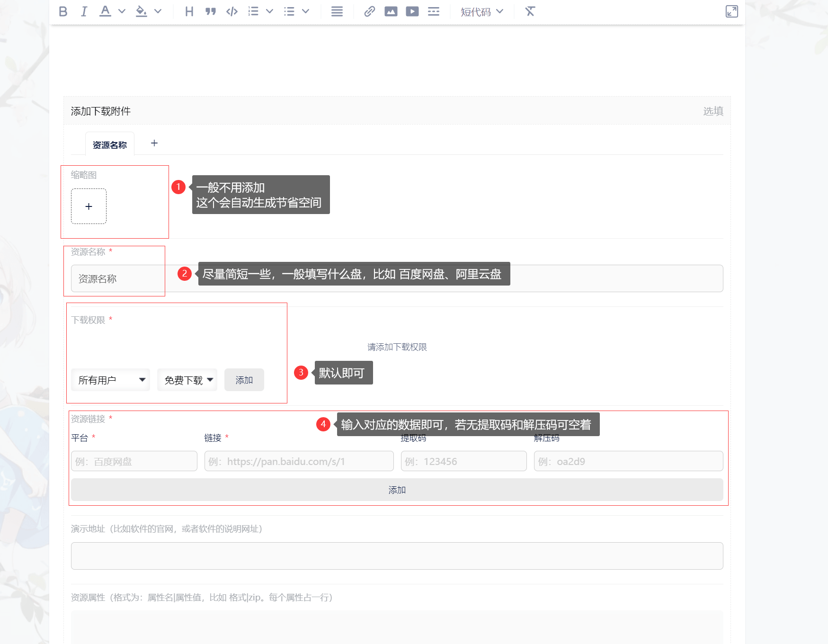Expand the editor to fullscreen
This screenshot has height=644, width=828.
point(731,11)
